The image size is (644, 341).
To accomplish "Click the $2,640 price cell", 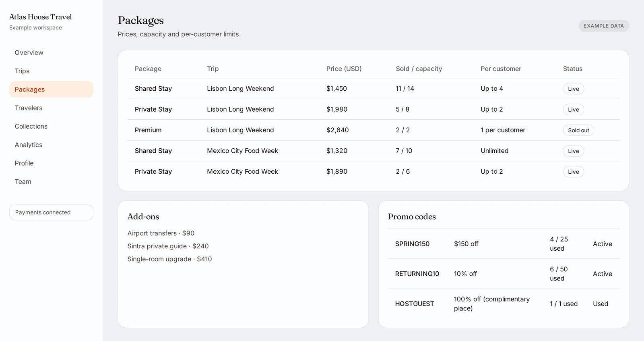I will point(338,130).
